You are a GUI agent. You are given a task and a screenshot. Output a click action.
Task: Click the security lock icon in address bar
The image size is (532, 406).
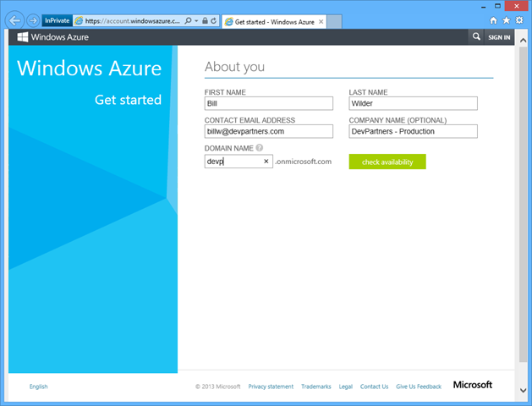[x=205, y=19]
